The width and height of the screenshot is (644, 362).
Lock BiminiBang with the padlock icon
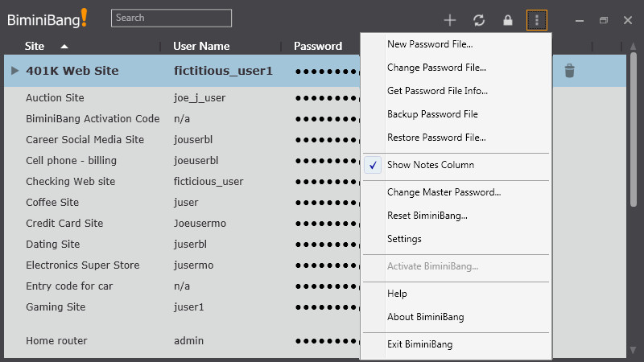[508, 20]
